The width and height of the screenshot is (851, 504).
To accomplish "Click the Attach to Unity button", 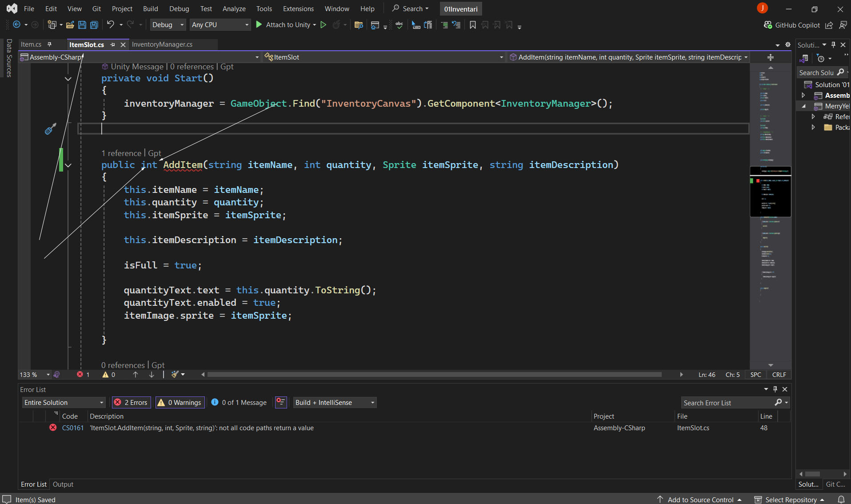I will tap(285, 25).
